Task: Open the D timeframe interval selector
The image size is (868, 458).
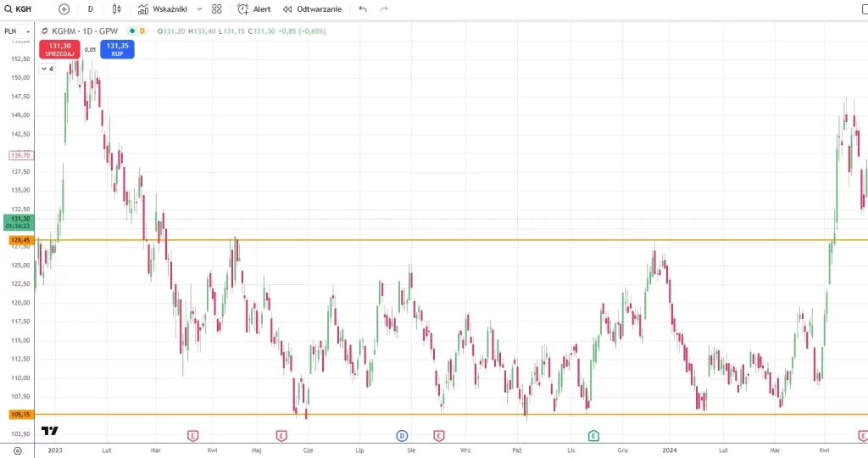Action: pos(91,8)
